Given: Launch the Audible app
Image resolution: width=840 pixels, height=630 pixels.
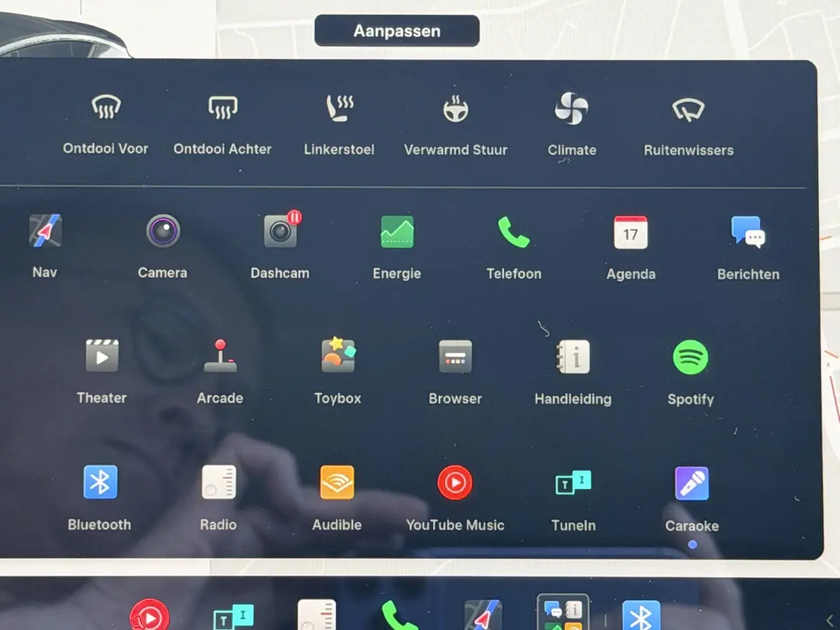Looking at the screenshot, I should [337, 482].
